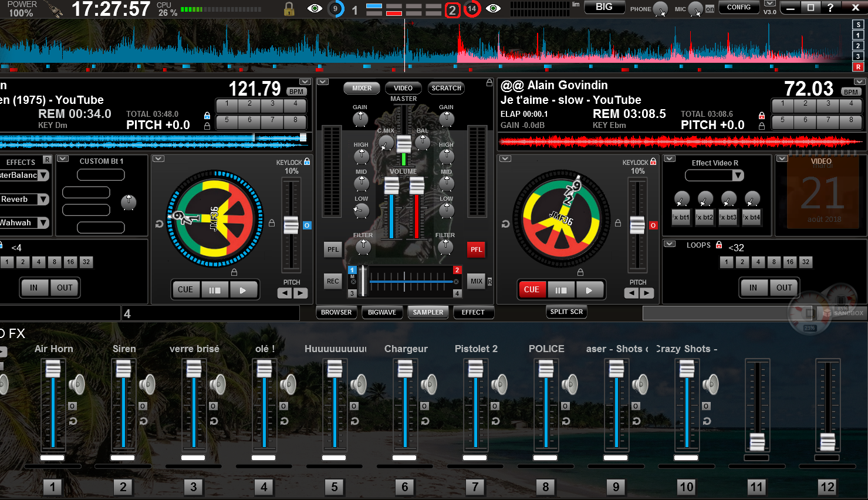Toggle the blue O button beside left pitch slider
Viewport: 868px width, 500px height.
click(307, 225)
